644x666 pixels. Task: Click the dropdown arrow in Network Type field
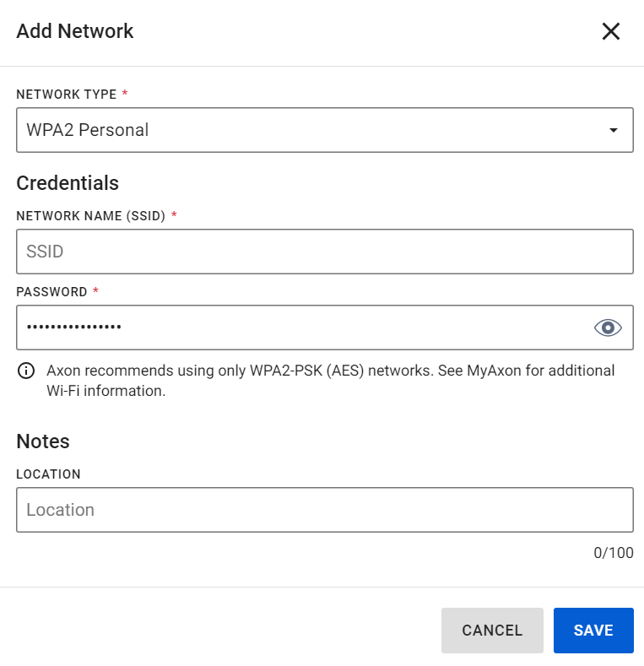pyautogui.click(x=614, y=131)
